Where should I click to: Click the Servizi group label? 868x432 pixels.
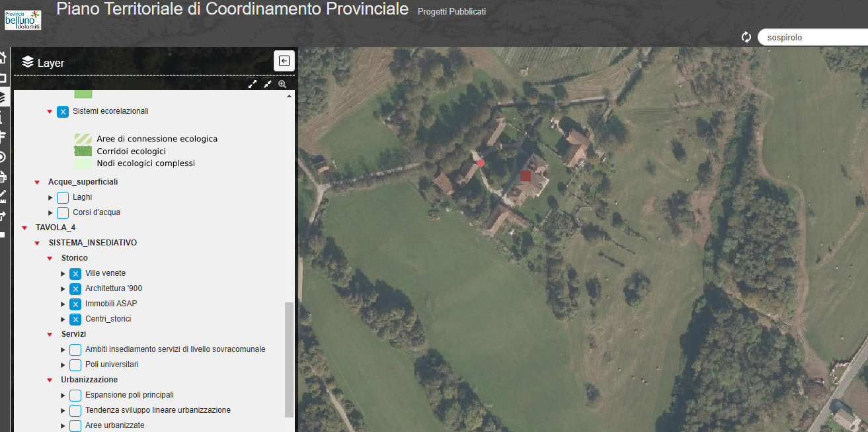pyautogui.click(x=73, y=334)
